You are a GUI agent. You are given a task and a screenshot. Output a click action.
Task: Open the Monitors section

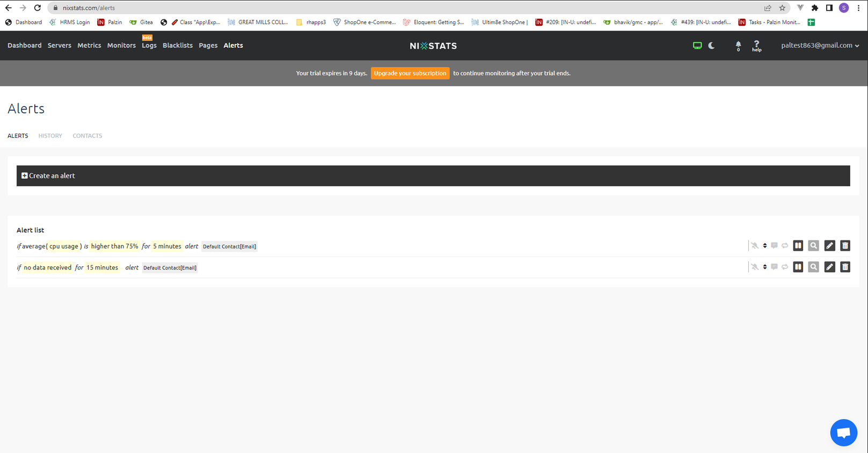pyautogui.click(x=121, y=46)
